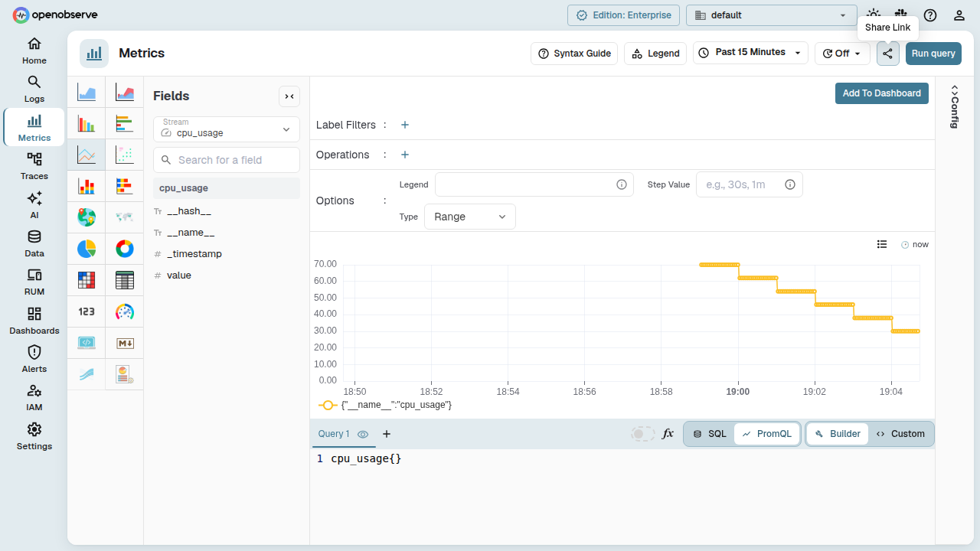
Task: Expand the Config side panel
Action: point(955,106)
